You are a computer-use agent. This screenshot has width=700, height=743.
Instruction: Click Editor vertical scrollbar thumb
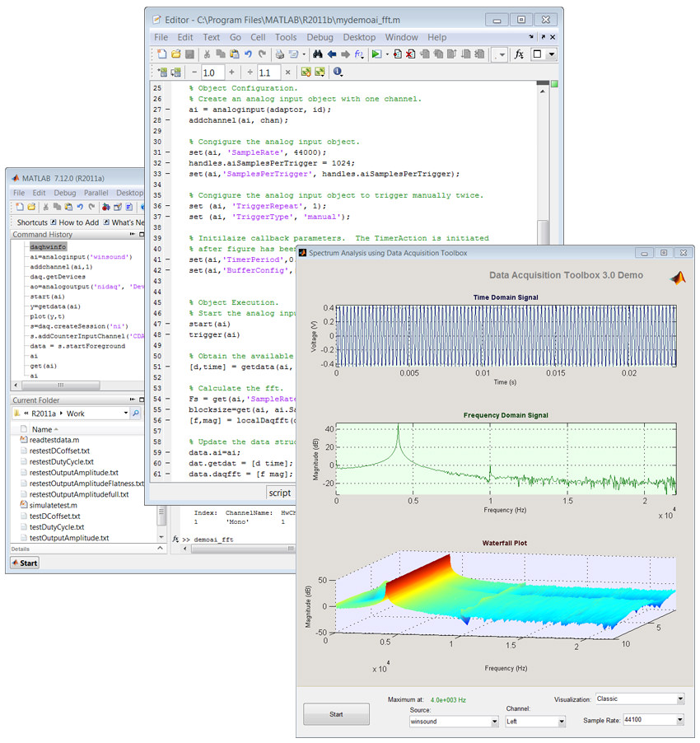pos(543,234)
